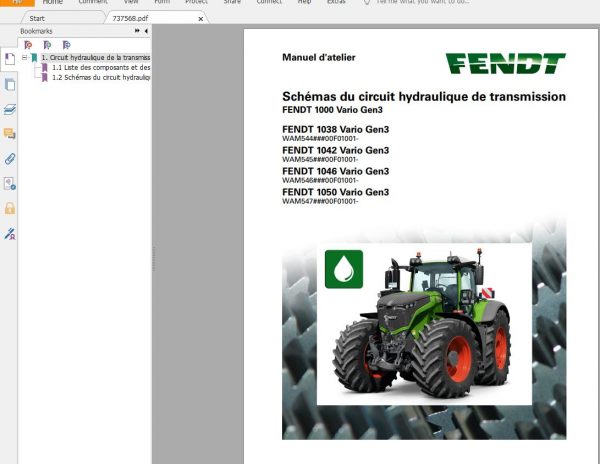Screen dimensions: 600x464
Task: Expand the Bookmarks panel with double-arrow icon
Action: pyautogui.click(x=137, y=31)
